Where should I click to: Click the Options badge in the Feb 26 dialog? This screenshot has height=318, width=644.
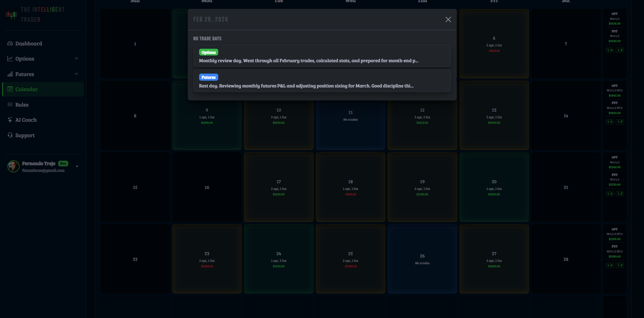pyautogui.click(x=209, y=52)
